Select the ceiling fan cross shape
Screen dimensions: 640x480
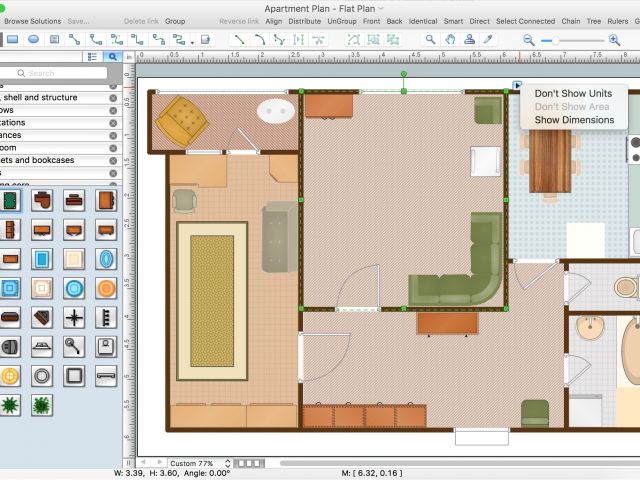click(x=74, y=318)
